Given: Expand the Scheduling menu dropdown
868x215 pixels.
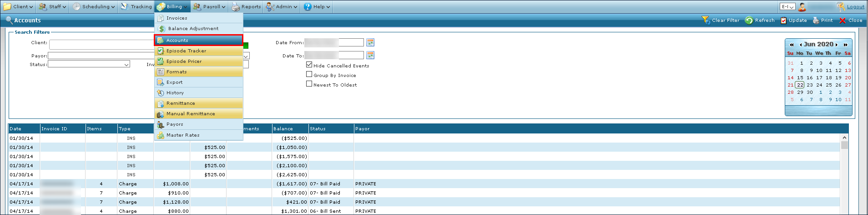Looking at the screenshot, I should (x=94, y=7).
